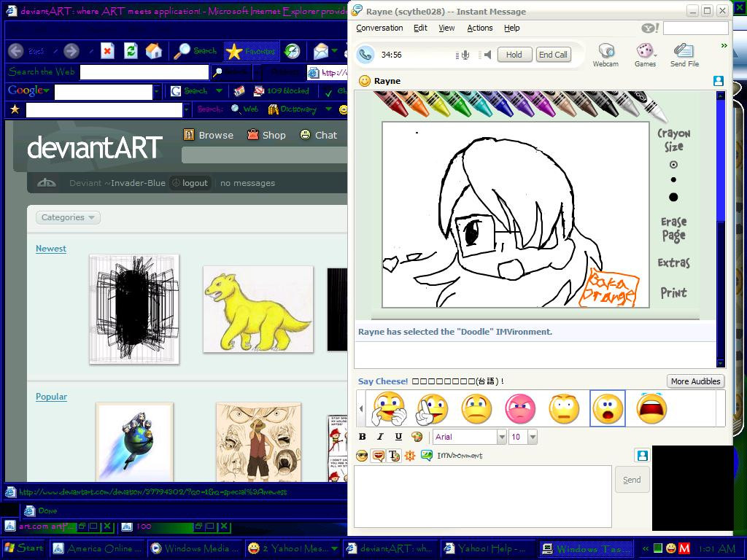The width and height of the screenshot is (747, 560).
Task: Expand the Google toolbar Search dropdown arrow
Action: tap(219, 90)
